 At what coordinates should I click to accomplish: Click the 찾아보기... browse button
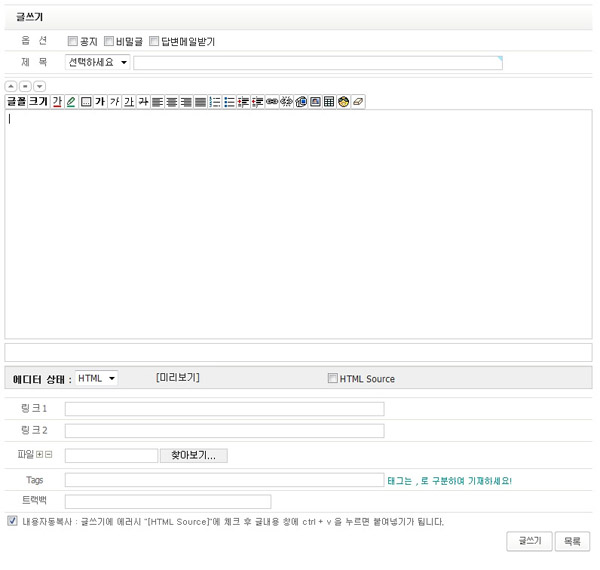pyautogui.click(x=194, y=455)
